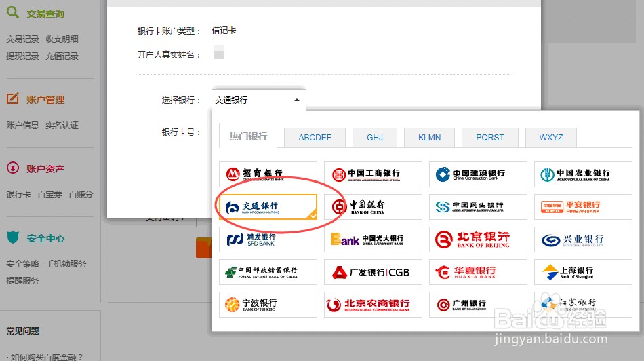The height and width of the screenshot is (361, 644).
Task: Collapse the 选择银行 dropdown showing 交通银行
Action: pos(259,100)
